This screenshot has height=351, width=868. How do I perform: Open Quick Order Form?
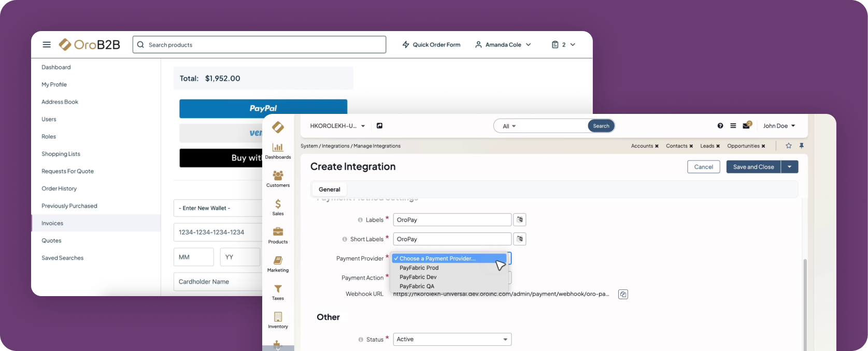431,45
